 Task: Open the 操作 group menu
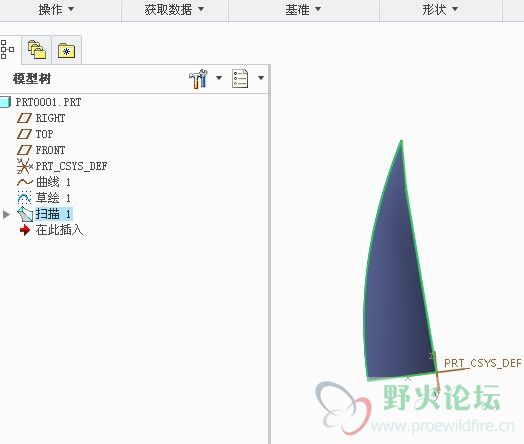coord(56,9)
